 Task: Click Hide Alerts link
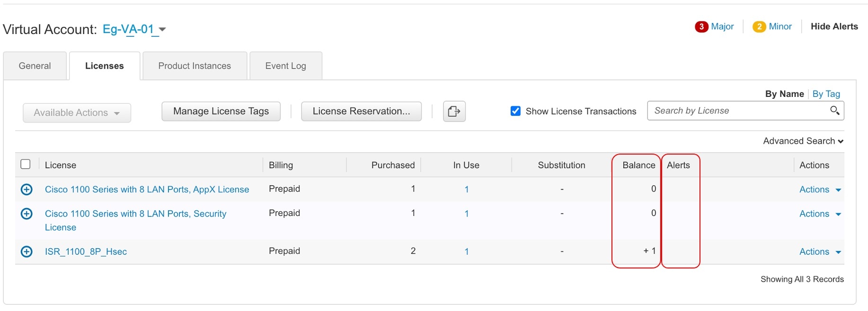[x=834, y=26]
